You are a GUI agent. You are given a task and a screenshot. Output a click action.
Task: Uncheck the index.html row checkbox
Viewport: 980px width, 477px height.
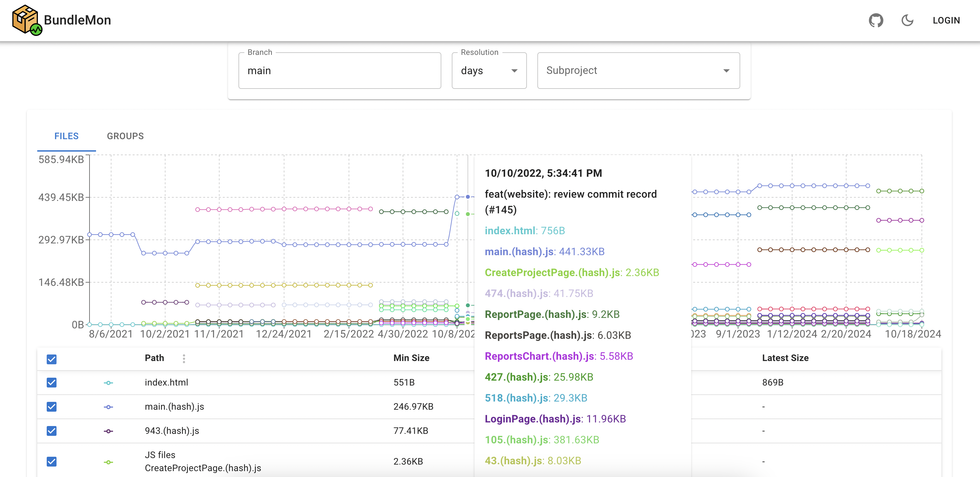[52, 382]
